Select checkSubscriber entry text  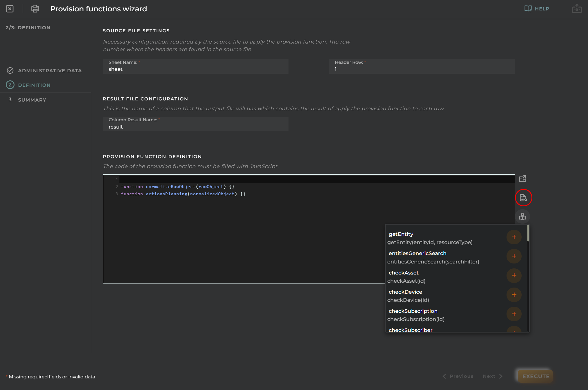(410, 330)
